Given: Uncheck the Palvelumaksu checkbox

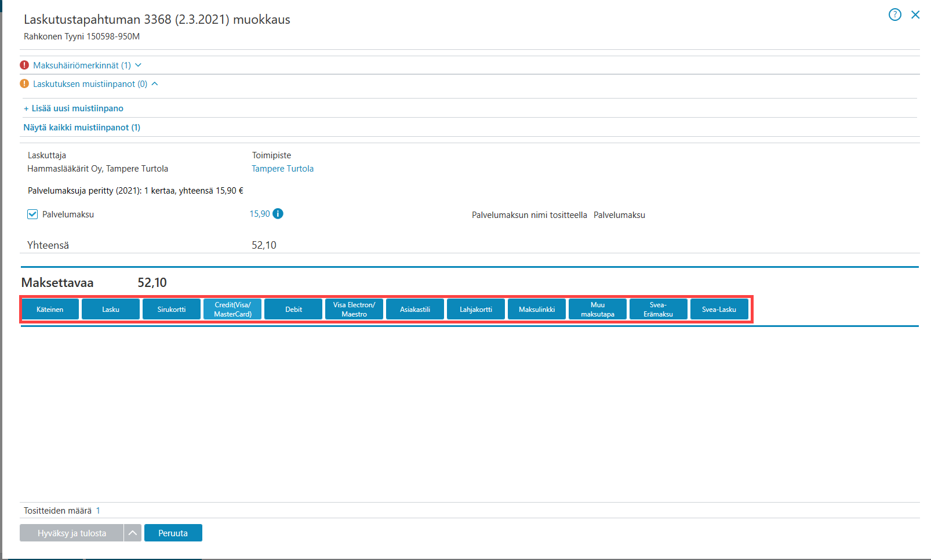Looking at the screenshot, I should click(32, 214).
